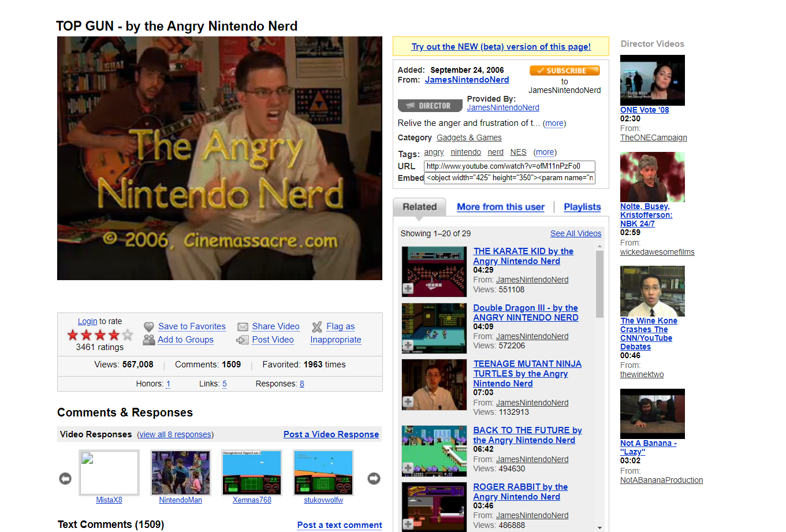Click the Director badge

click(x=430, y=106)
